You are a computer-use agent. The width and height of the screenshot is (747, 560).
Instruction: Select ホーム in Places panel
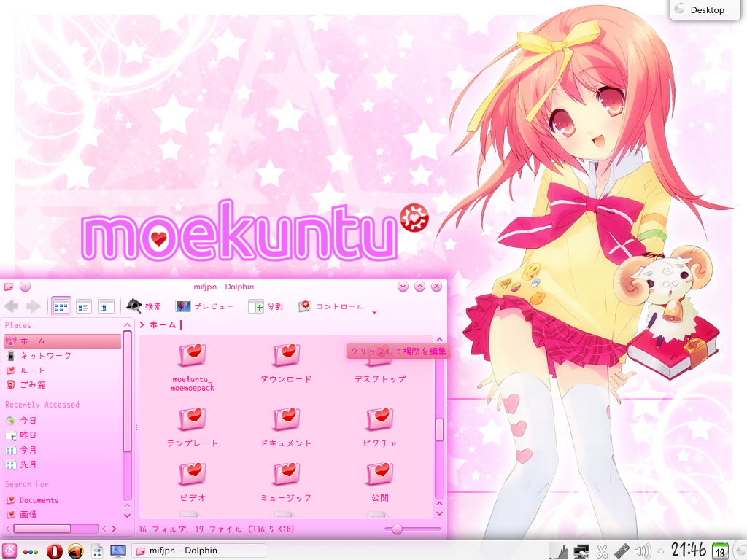pos(63,341)
